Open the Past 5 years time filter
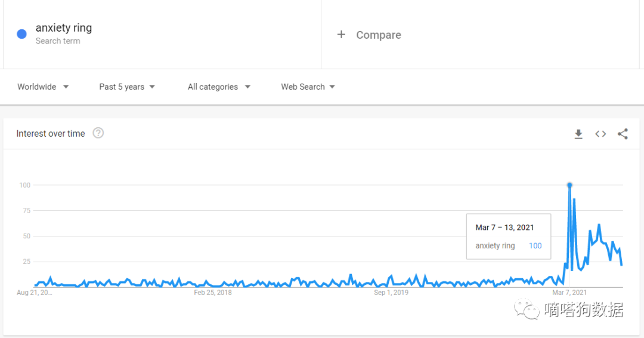Viewport: 644px width, 338px height. (127, 87)
